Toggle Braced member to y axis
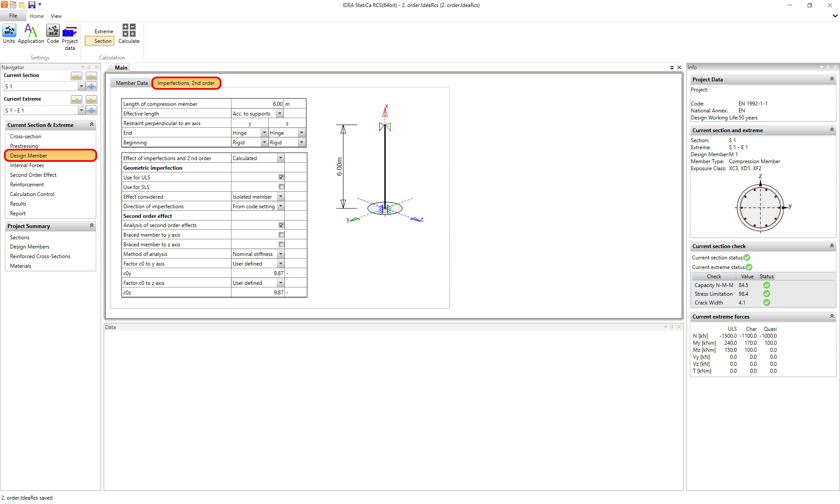Image resolution: width=840 pixels, height=504 pixels. point(281,235)
